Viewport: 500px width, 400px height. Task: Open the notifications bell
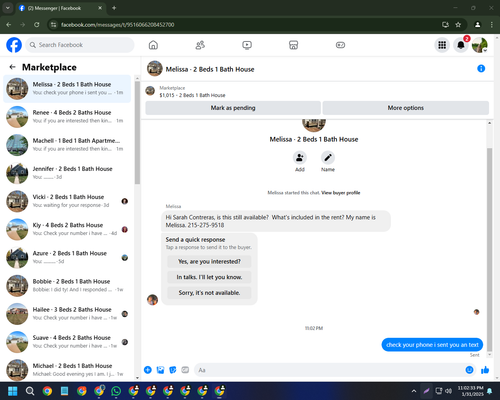(x=461, y=45)
